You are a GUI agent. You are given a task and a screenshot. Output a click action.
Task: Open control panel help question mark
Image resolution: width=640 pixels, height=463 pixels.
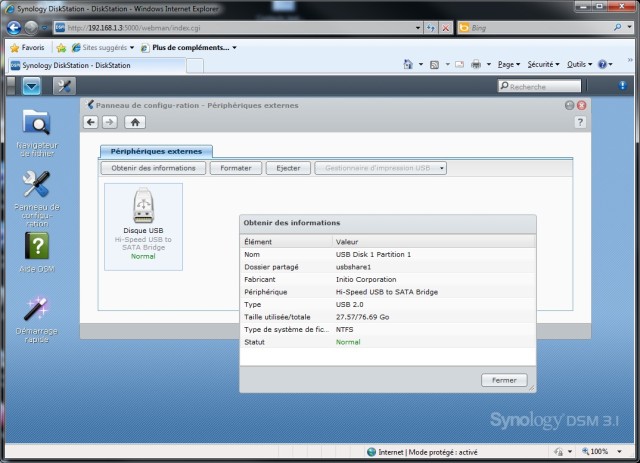[x=580, y=122]
